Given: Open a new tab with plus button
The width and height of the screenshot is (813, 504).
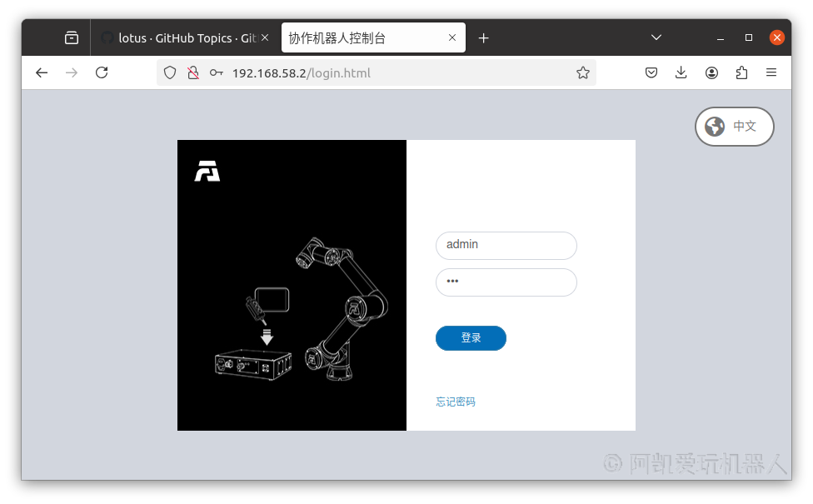Looking at the screenshot, I should point(483,38).
